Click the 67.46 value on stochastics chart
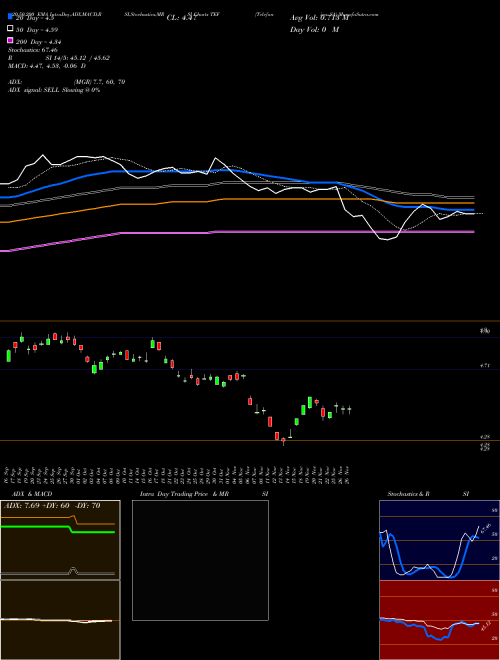 click(x=486, y=529)
